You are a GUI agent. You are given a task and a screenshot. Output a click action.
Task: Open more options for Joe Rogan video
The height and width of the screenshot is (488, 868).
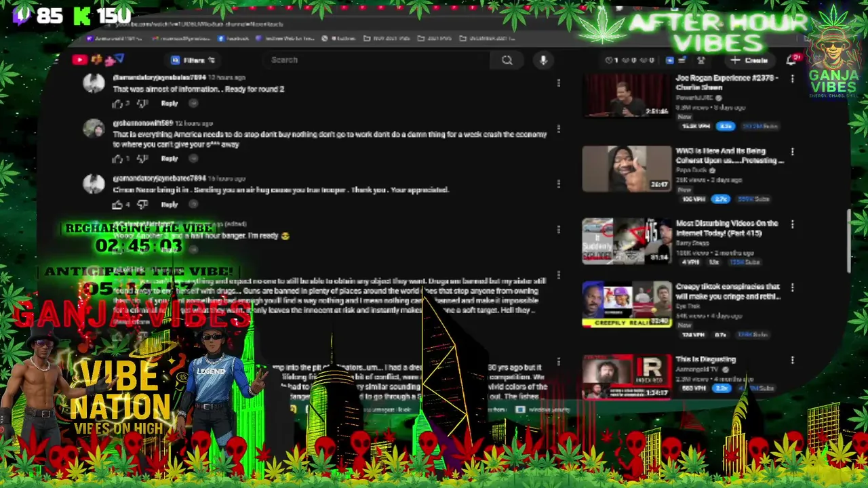[x=792, y=79]
